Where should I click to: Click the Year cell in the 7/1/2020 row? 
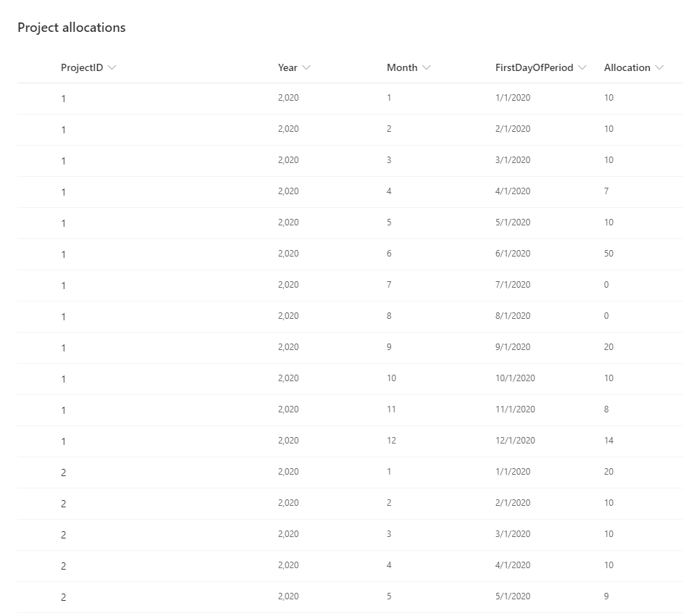click(x=288, y=285)
